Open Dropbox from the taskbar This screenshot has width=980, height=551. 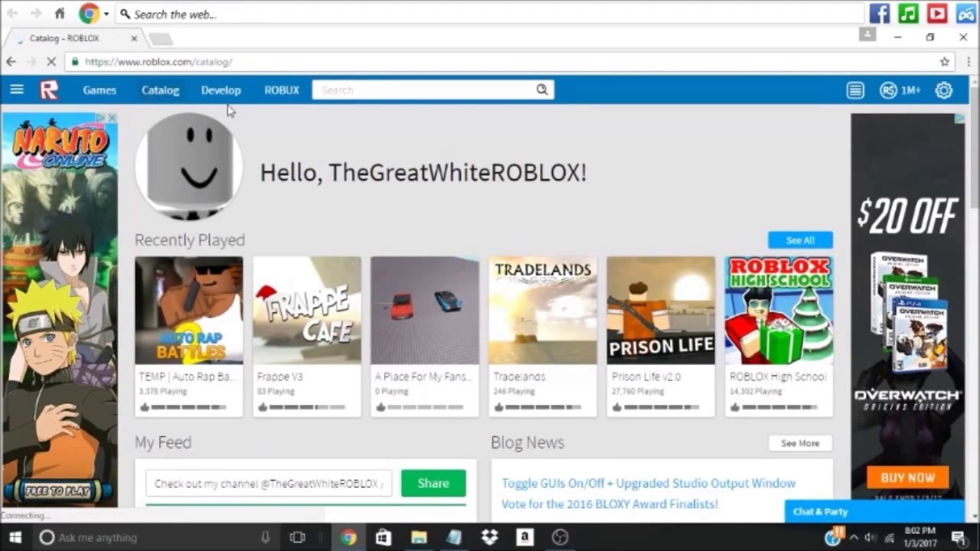click(489, 537)
